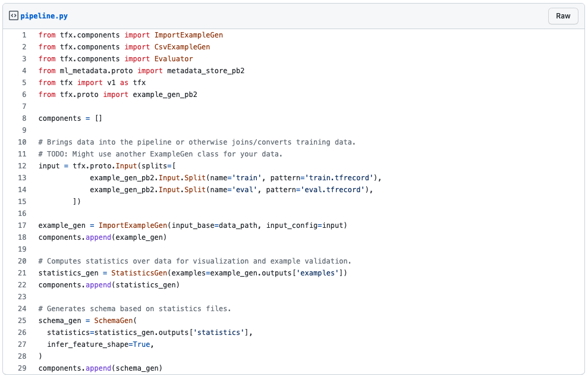The image size is (588, 376).
Task: Click line number 17
Action: coord(23,225)
